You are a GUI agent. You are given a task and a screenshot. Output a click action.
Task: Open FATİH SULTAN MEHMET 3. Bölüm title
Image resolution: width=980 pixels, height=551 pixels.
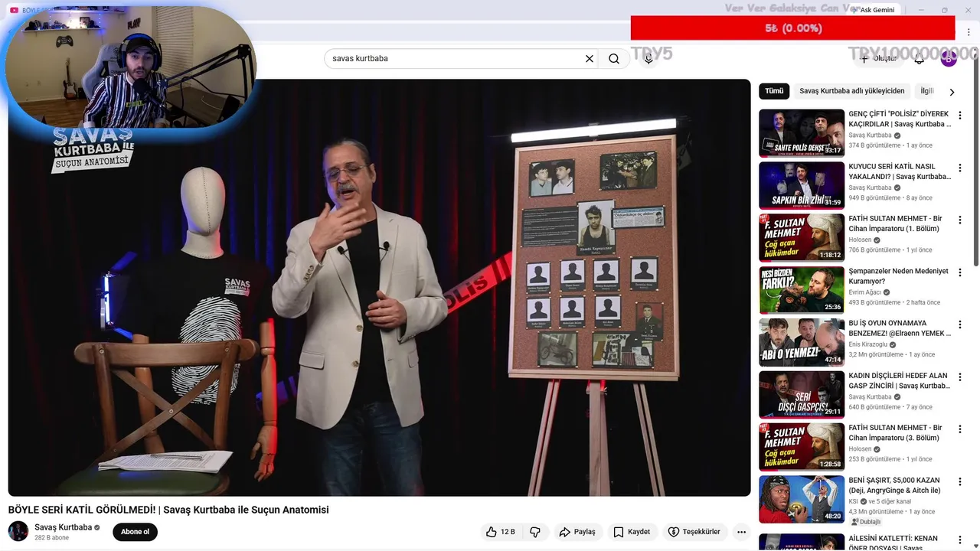coord(895,433)
